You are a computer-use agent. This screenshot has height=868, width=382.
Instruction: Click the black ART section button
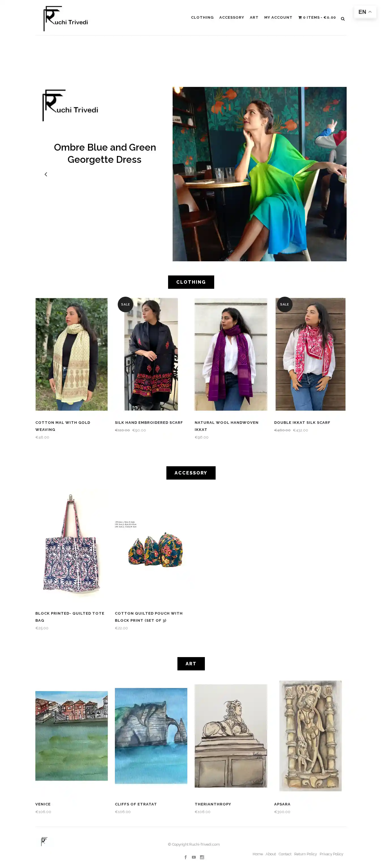(x=191, y=664)
